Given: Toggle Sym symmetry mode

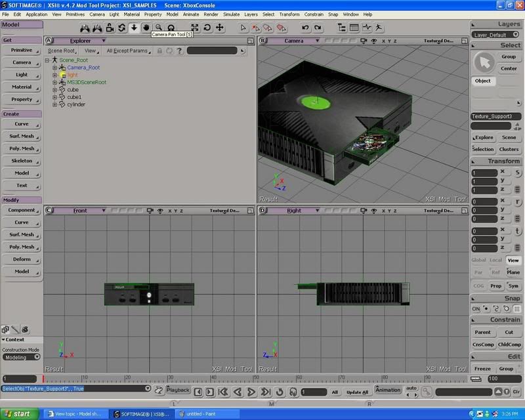Looking at the screenshot, I should coord(513,286).
